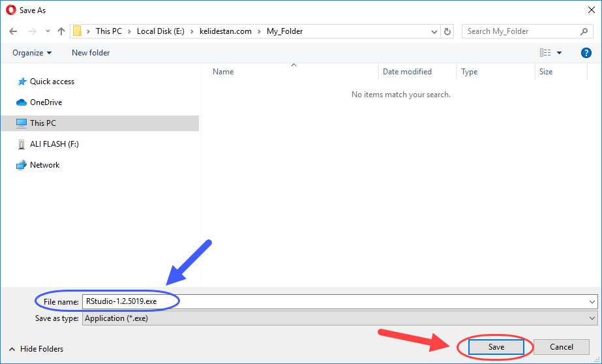The image size is (602, 364).
Task: Open the recent locations dropdown arrow
Action: pyautogui.click(x=48, y=31)
